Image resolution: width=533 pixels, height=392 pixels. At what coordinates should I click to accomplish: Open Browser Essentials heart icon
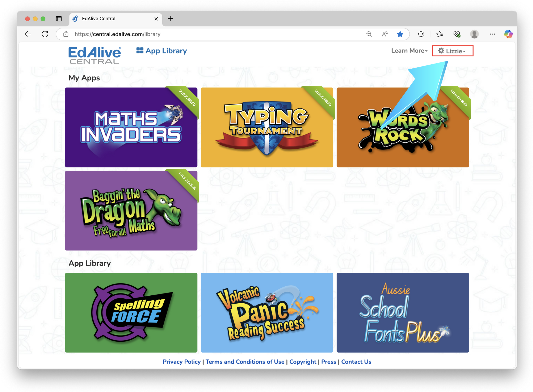pos(457,34)
